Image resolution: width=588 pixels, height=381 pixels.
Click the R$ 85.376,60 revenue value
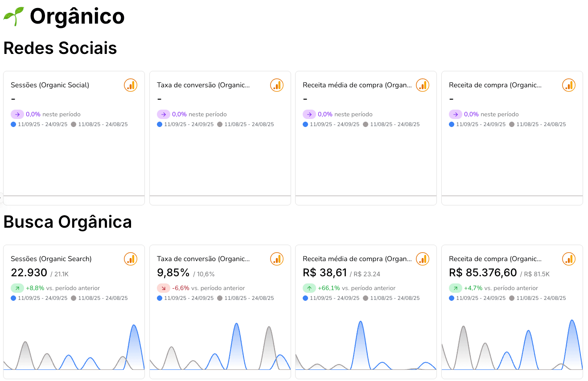[483, 273]
